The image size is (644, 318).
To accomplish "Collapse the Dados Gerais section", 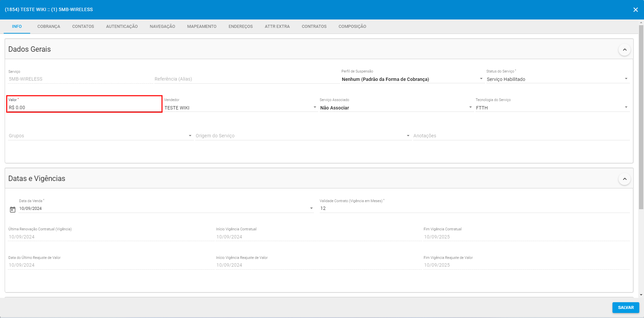I will [x=625, y=50].
